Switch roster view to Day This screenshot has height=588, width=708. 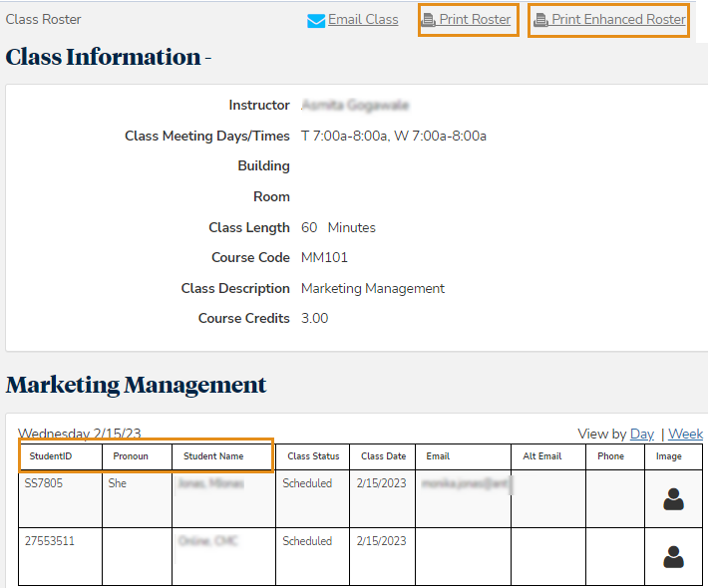642,434
